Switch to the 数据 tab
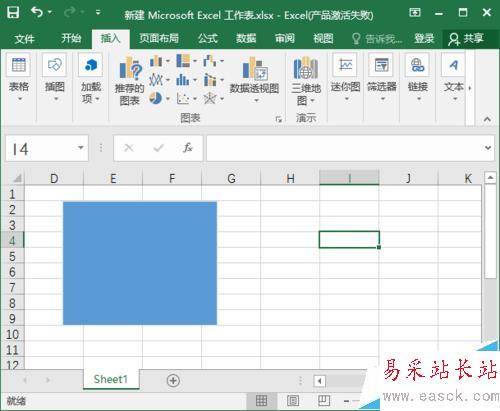 [246, 38]
